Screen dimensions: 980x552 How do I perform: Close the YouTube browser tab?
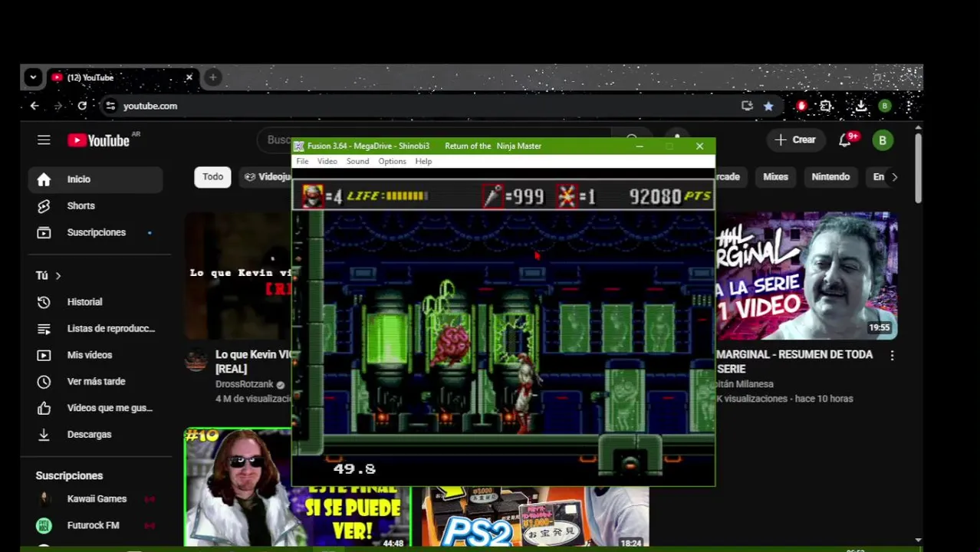point(189,77)
